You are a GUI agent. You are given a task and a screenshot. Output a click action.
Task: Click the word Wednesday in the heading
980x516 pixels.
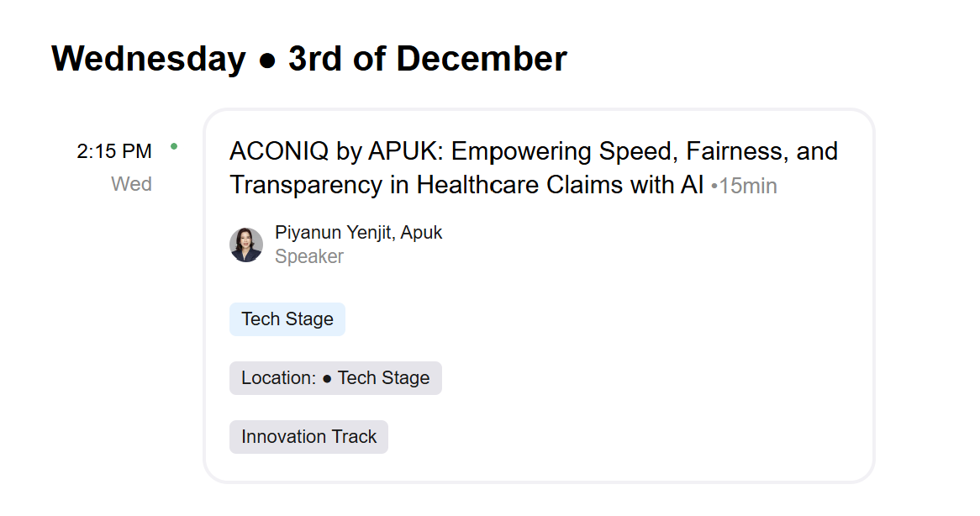[x=149, y=60]
